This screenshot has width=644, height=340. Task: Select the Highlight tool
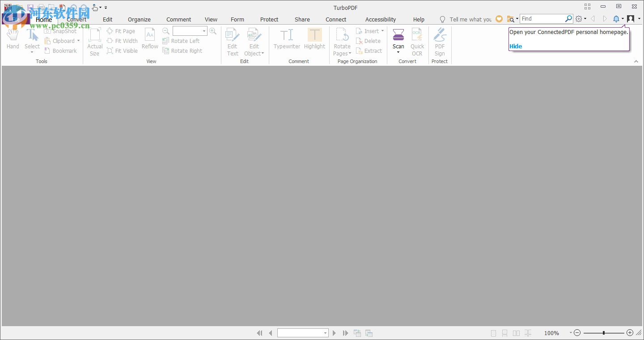314,40
